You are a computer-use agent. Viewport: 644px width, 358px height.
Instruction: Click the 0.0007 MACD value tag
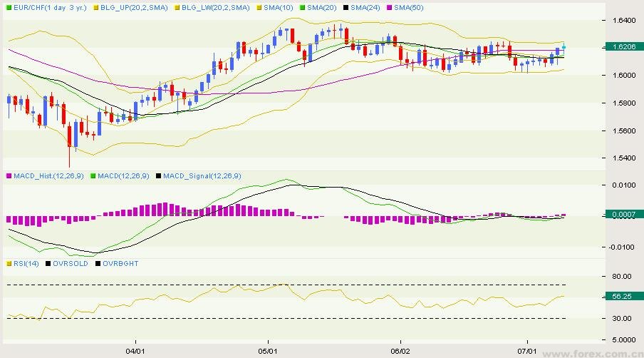point(622,214)
